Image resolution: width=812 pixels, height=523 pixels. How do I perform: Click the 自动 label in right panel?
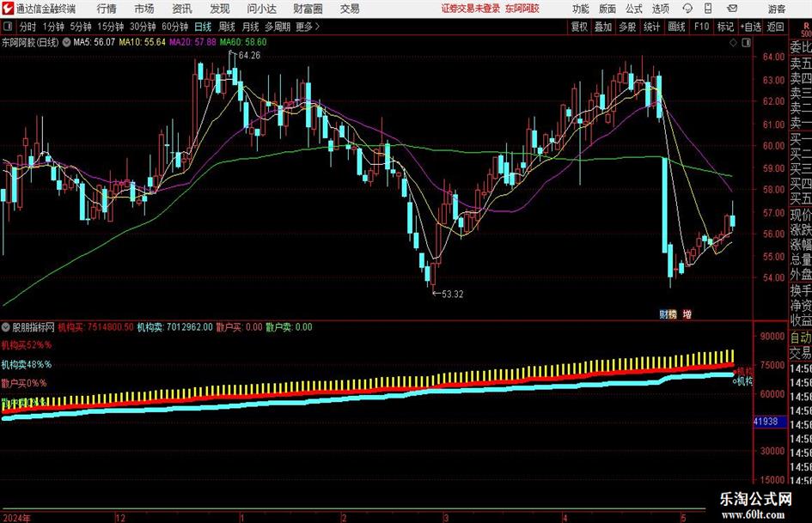801,338
